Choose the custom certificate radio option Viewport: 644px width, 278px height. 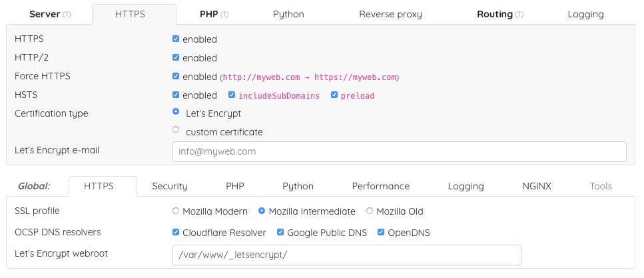pyautogui.click(x=176, y=130)
